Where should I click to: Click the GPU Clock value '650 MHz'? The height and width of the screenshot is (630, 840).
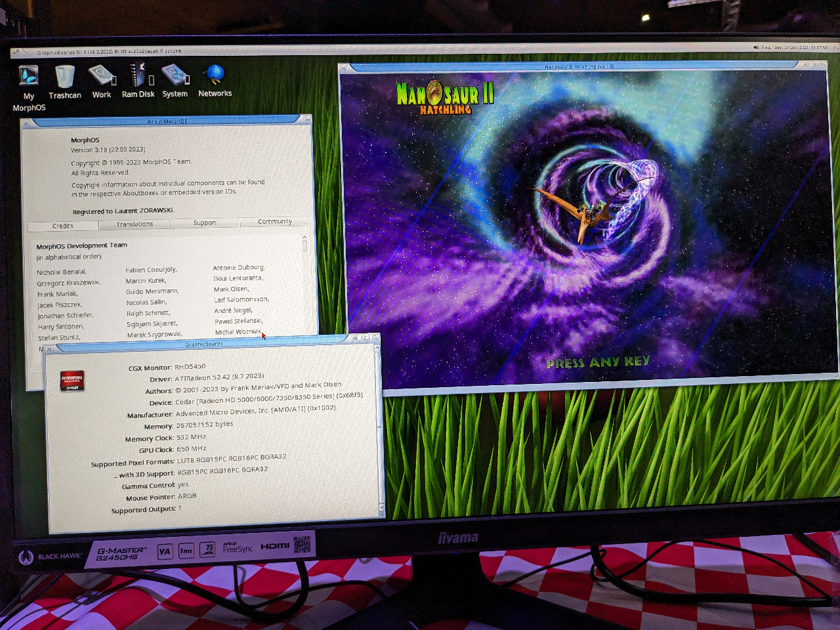coord(192,449)
